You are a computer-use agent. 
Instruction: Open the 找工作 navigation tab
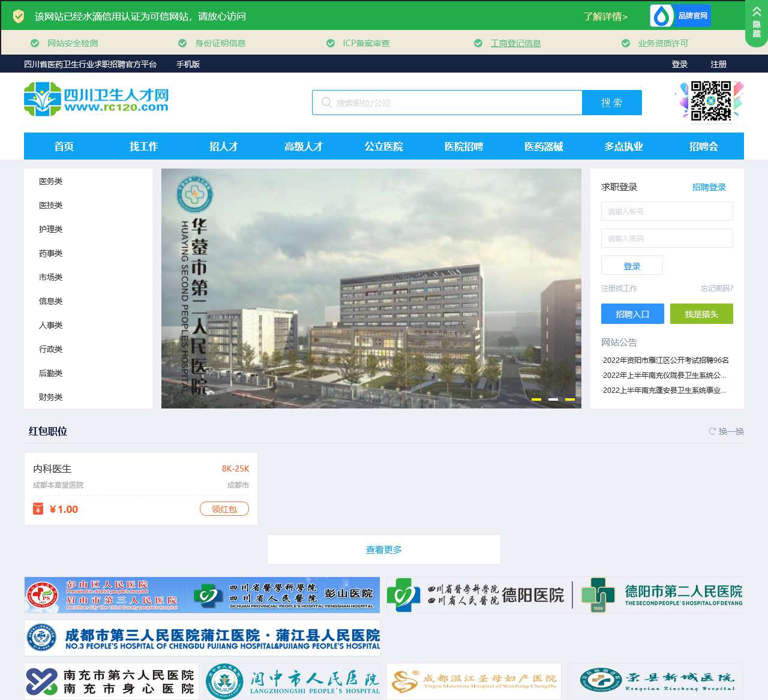[x=144, y=146]
